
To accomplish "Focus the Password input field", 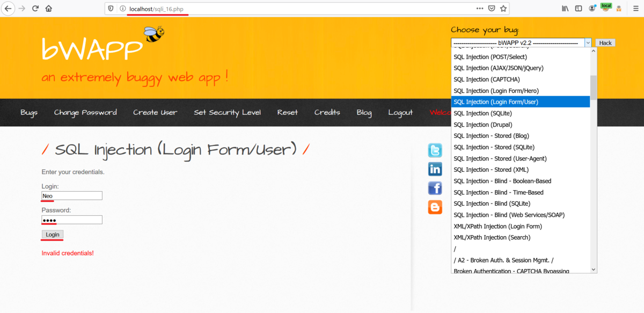I will click(x=72, y=220).
